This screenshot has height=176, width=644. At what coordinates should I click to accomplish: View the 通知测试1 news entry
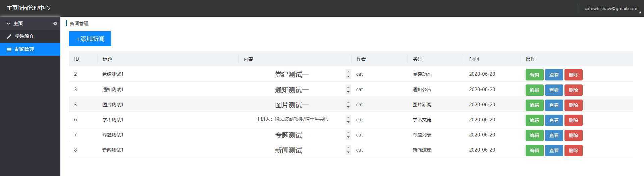pyautogui.click(x=554, y=90)
